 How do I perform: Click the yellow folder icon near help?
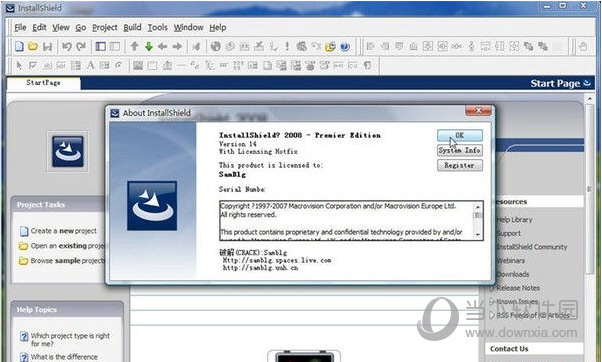click(x=330, y=47)
